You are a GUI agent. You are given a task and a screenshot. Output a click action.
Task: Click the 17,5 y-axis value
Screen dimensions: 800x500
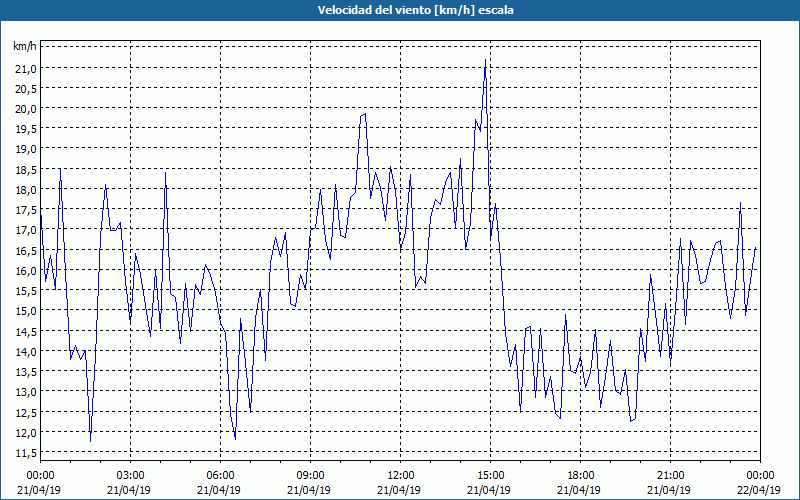[27, 210]
